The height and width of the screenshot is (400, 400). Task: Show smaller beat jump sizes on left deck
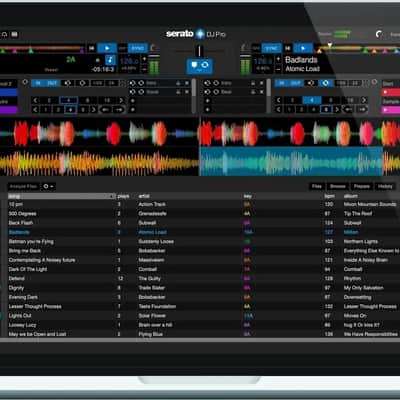(x=35, y=109)
